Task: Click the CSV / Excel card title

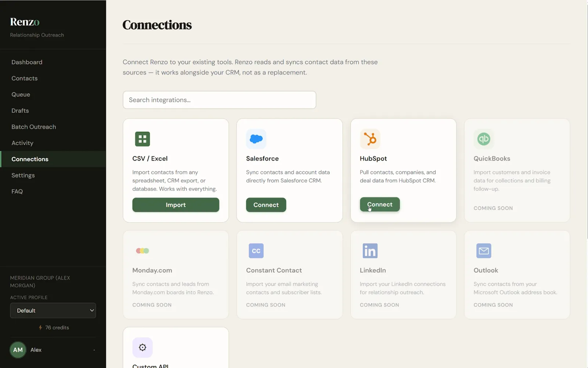Action: (150, 159)
